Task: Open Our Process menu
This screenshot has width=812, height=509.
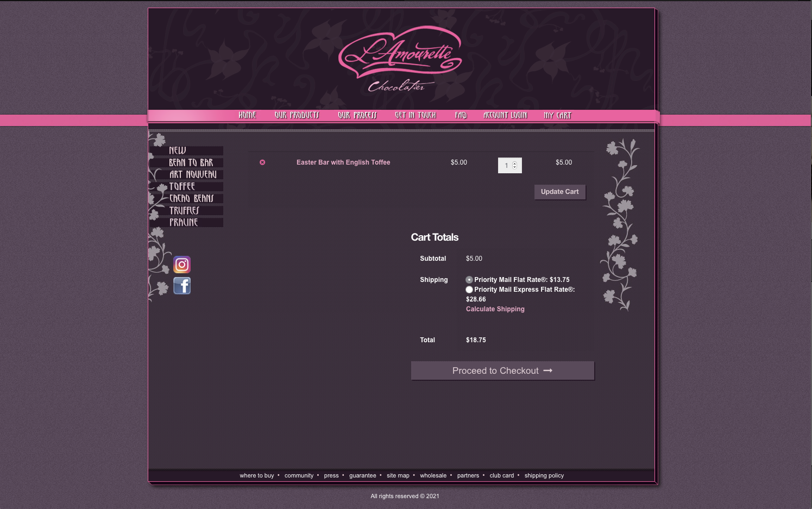Action: (x=357, y=115)
